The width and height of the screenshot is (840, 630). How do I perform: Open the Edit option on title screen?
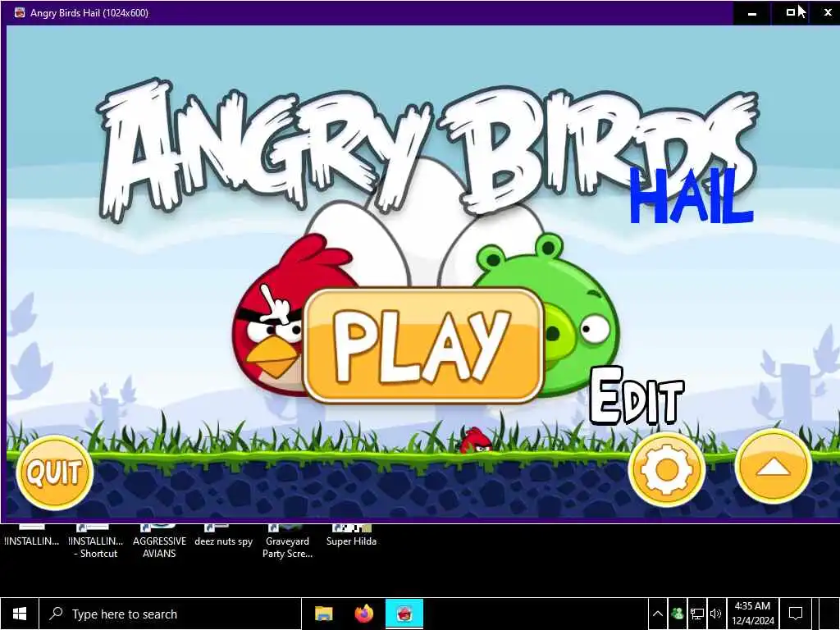click(x=637, y=396)
